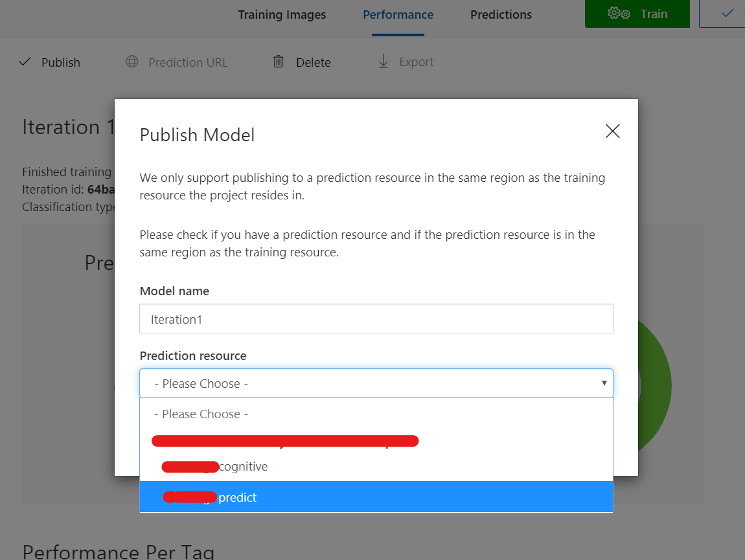This screenshot has height=560, width=745.
Task: Close the Publish Model dialog
Action: [x=612, y=131]
